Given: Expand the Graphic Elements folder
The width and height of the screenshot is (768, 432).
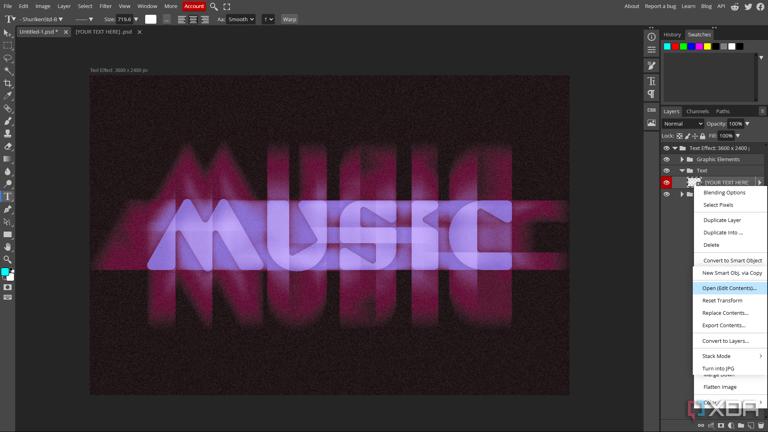Looking at the screenshot, I should coord(682,159).
